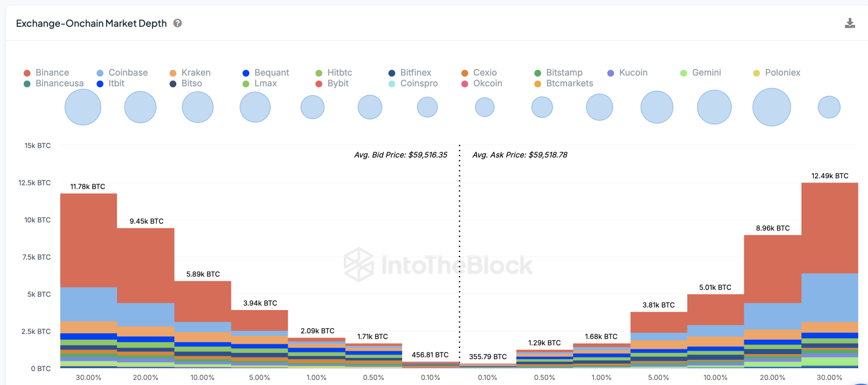
Task: Toggle the Bequant legend entry
Action: click(266, 73)
